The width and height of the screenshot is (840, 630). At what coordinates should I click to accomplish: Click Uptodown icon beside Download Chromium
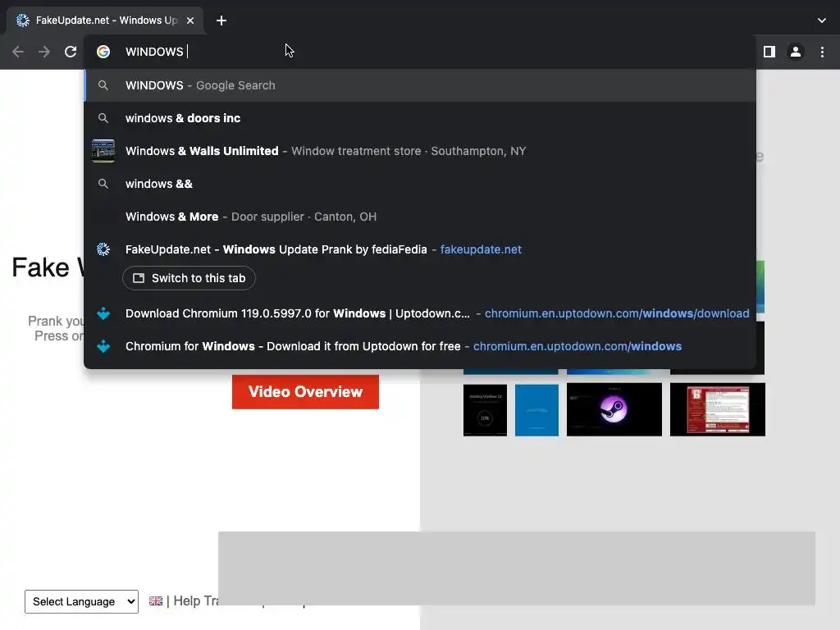(x=103, y=313)
